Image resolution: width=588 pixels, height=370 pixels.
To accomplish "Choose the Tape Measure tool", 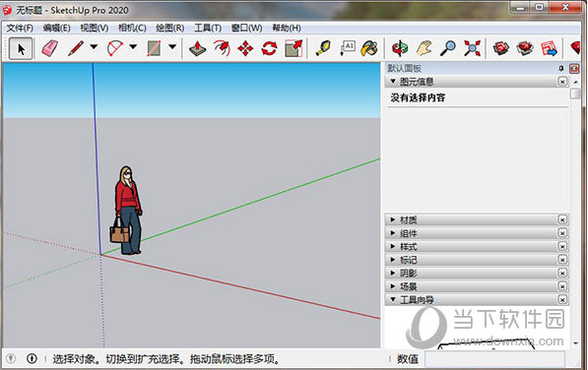I will click(323, 48).
